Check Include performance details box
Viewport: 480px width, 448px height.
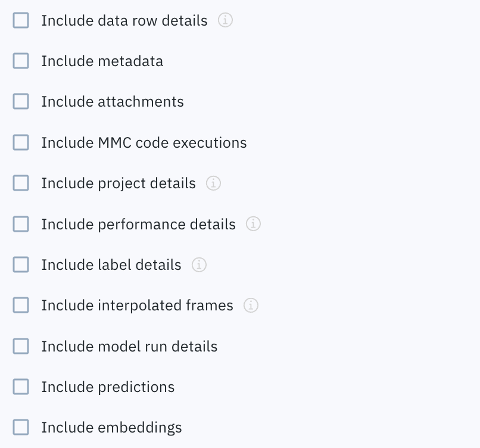click(x=21, y=224)
